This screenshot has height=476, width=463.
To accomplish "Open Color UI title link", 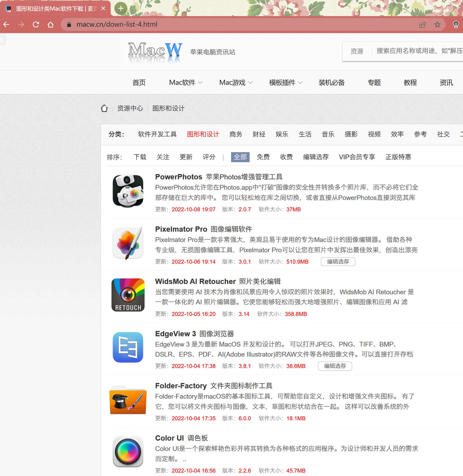I will click(182, 438).
